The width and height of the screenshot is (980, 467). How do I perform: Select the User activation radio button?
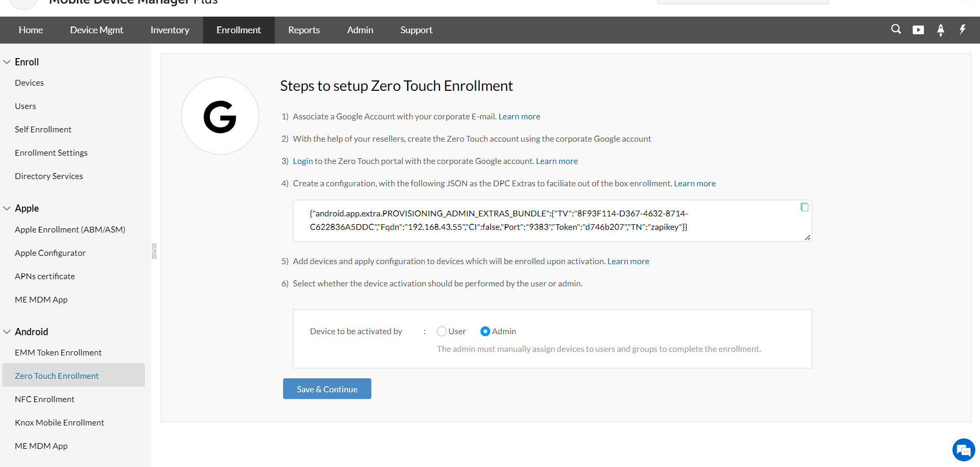coord(441,331)
